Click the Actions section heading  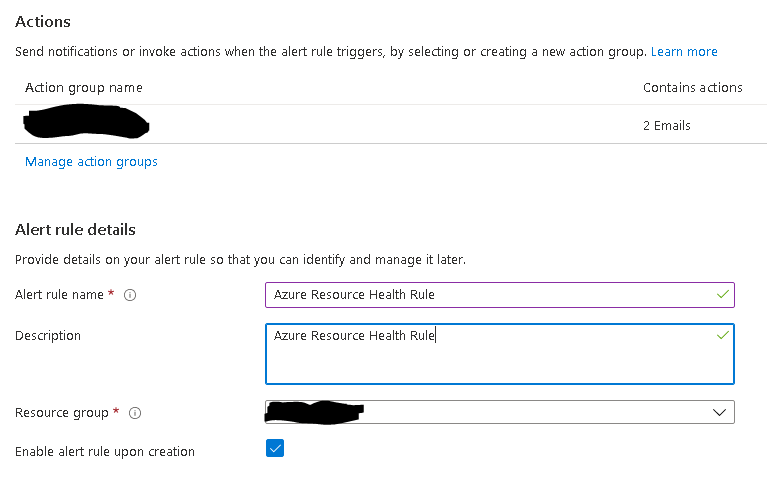click(x=43, y=22)
